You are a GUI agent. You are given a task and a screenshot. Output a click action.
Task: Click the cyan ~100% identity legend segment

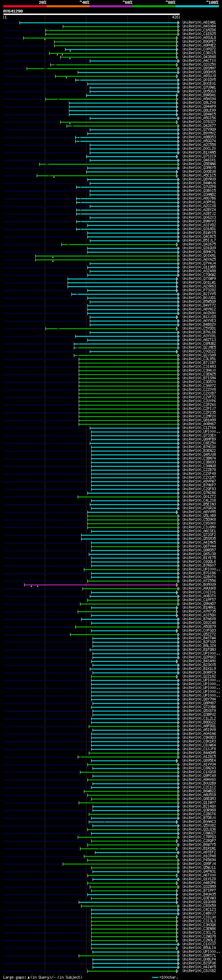[x=197, y=6]
